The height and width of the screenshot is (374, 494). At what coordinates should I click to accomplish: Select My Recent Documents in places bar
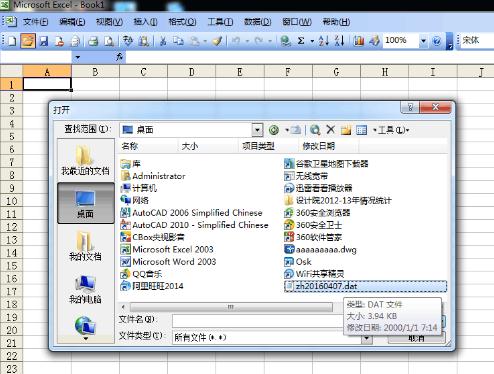coord(85,160)
